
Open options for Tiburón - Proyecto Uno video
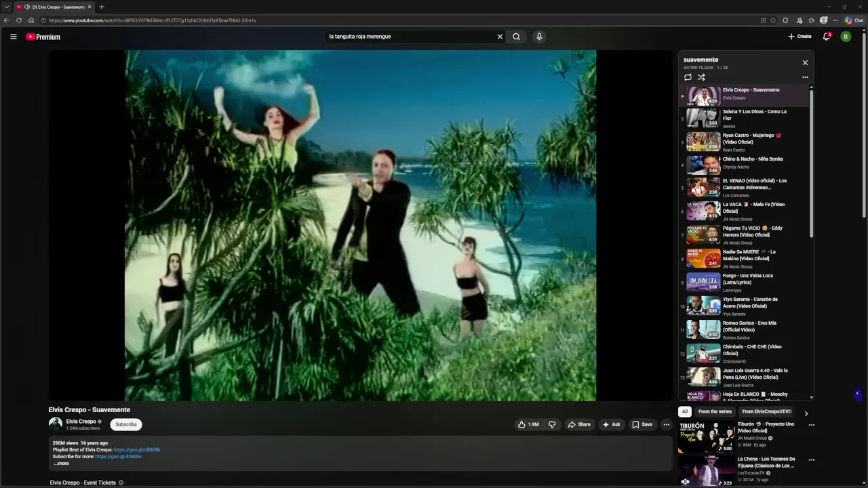pos(811,425)
